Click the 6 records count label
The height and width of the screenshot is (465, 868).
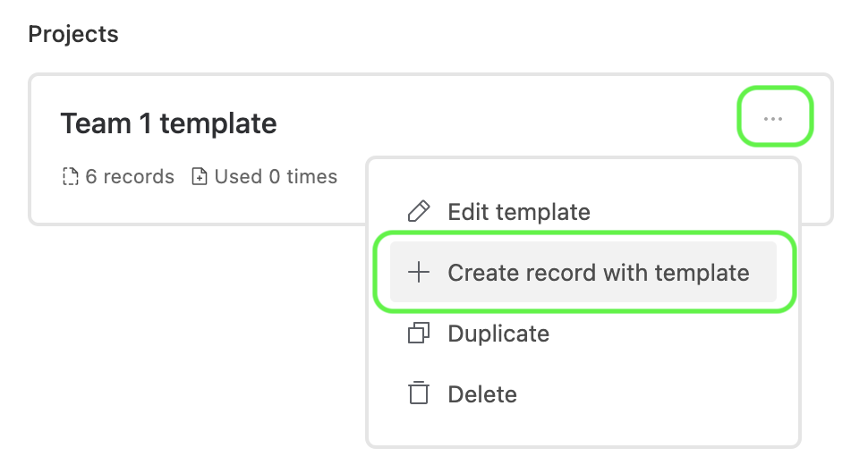(130, 177)
